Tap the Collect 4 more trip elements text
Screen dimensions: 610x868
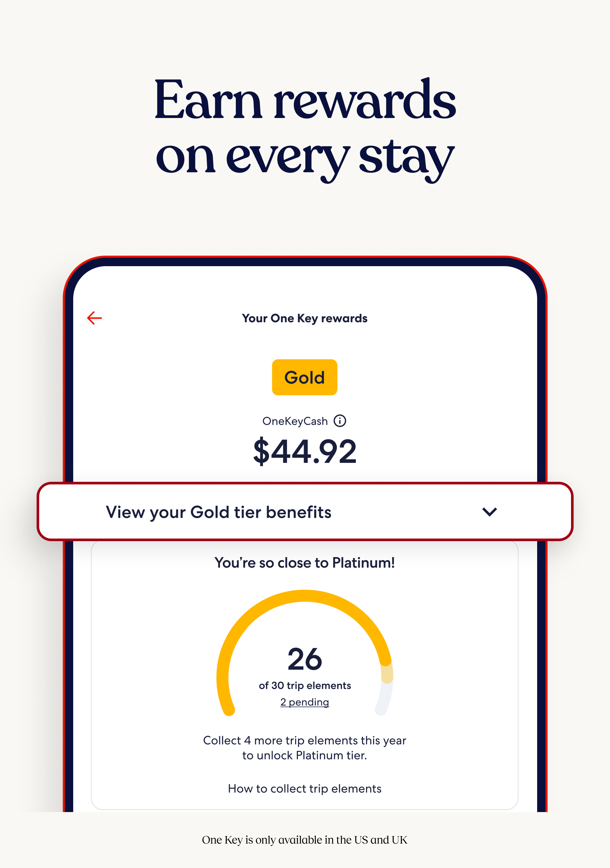coord(305,748)
